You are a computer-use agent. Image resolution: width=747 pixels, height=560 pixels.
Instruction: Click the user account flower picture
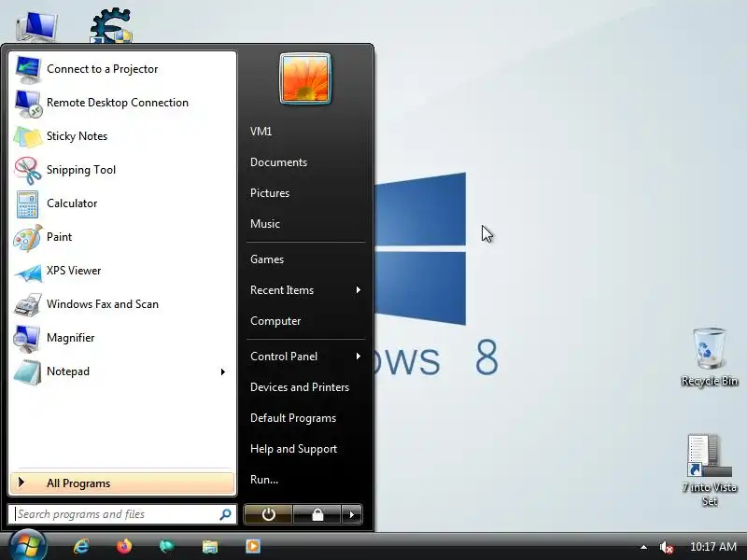[305, 78]
